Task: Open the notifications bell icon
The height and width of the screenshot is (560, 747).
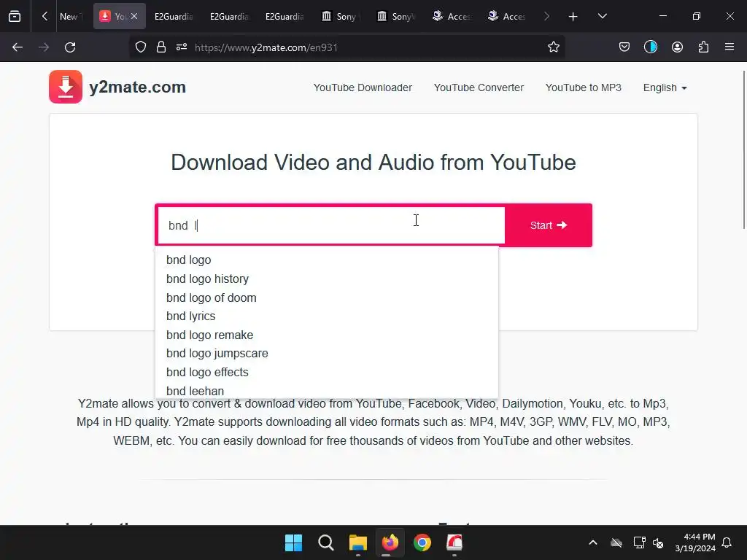Action: (x=727, y=542)
